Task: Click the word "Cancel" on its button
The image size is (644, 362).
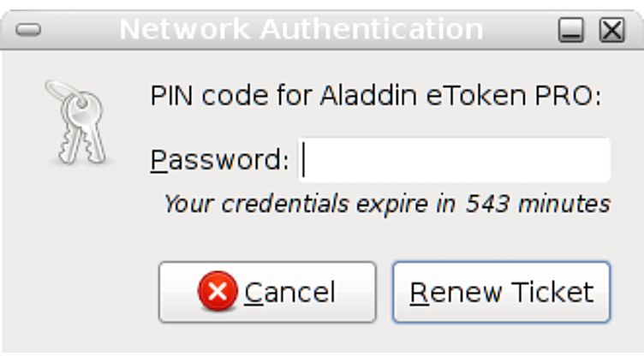Action: [x=289, y=293]
